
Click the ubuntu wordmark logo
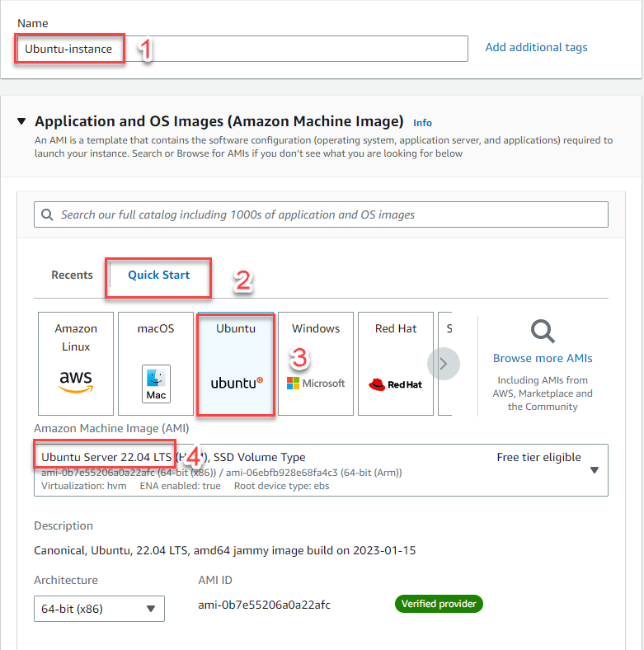tap(237, 383)
